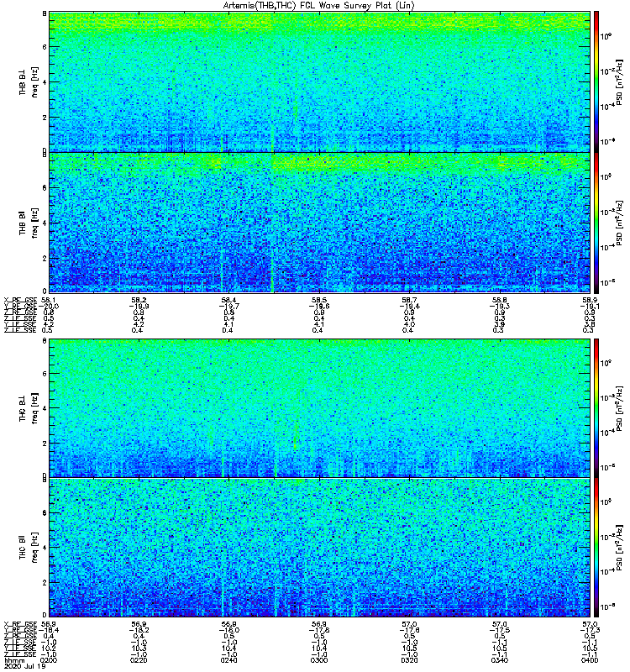
Task: Click the Y_RE_GSE value -20.0
Action: (x=49, y=307)
